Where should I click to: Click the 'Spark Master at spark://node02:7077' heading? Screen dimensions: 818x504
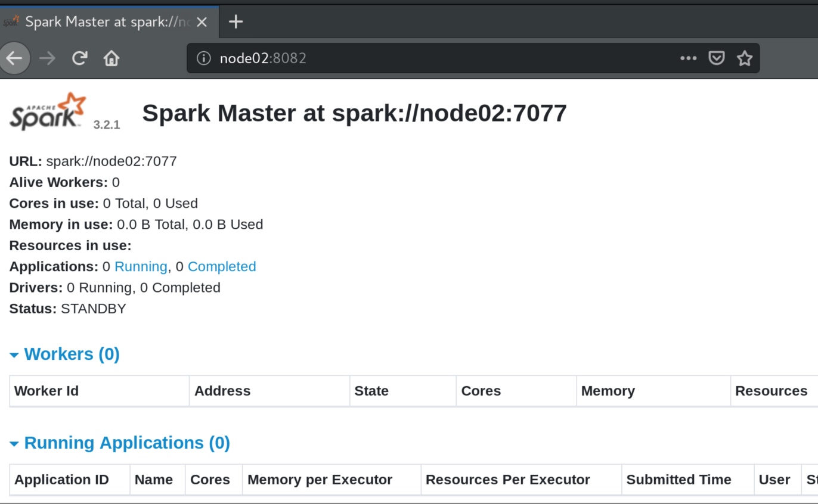[x=354, y=113]
